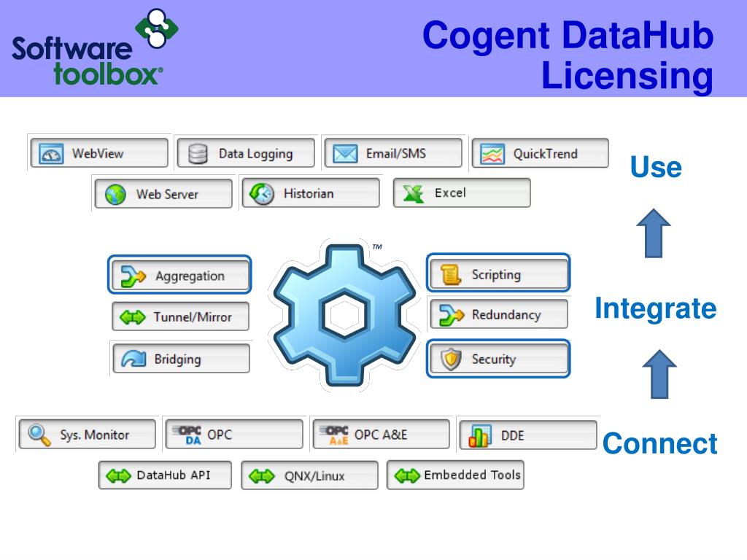This screenshot has width=747, height=560.
Task: Select the Sys. Monitor label
Action: 94,435
